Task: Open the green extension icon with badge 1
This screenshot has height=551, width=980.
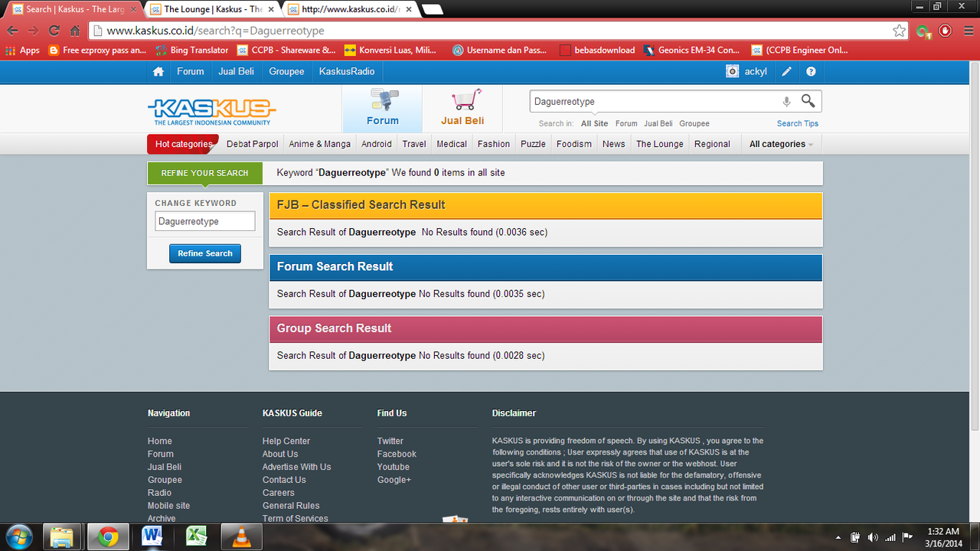Action: click(924, 31)
